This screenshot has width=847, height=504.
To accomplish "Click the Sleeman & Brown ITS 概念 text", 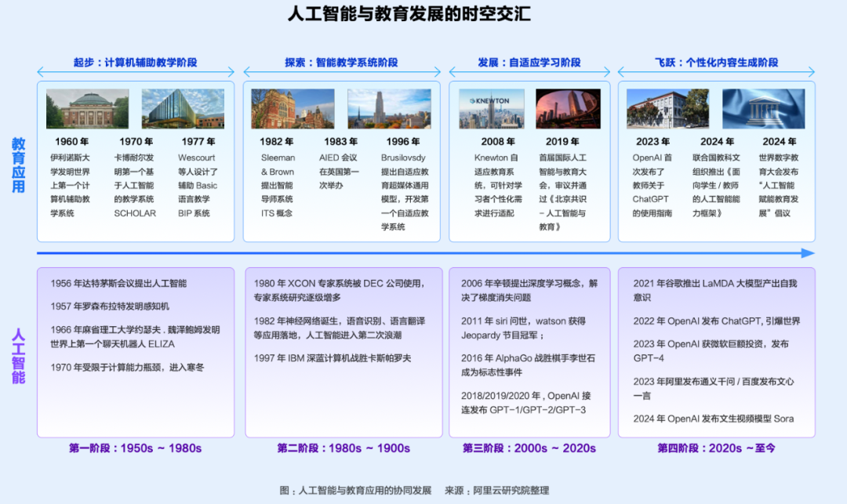I will click(278, 186).
